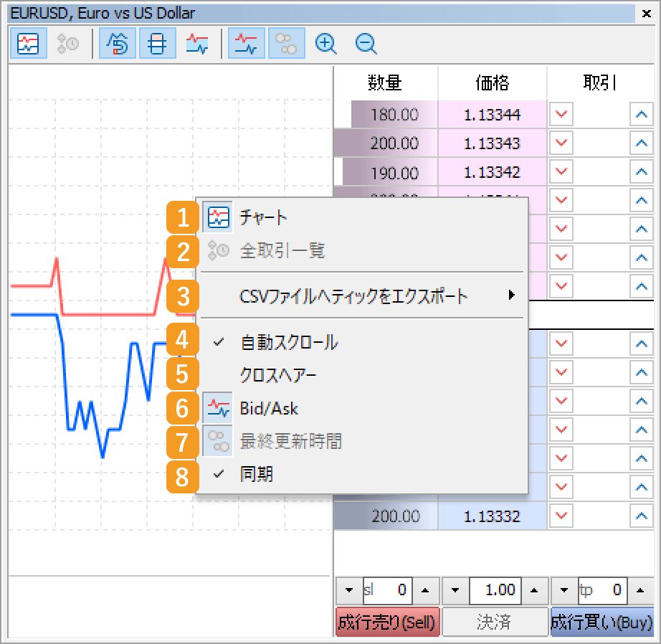Click the tp input field

[x=602, y=590]
